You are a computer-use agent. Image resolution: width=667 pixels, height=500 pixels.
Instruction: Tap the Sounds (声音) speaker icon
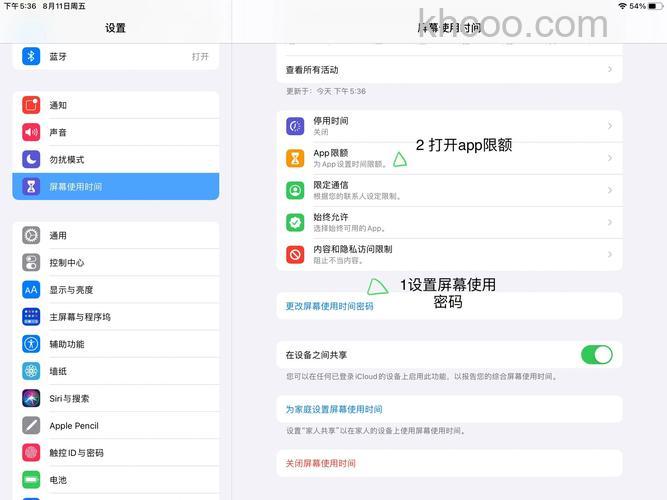click(x=31, y=132)
